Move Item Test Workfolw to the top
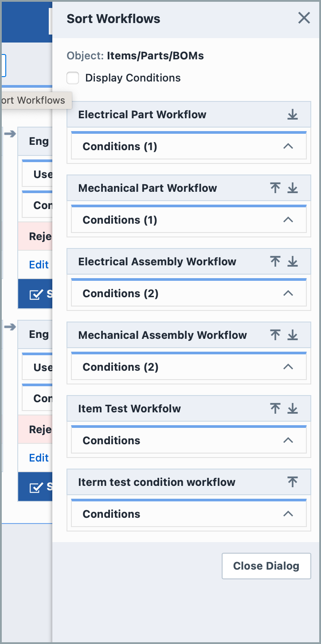 click(x=275, y=408)
